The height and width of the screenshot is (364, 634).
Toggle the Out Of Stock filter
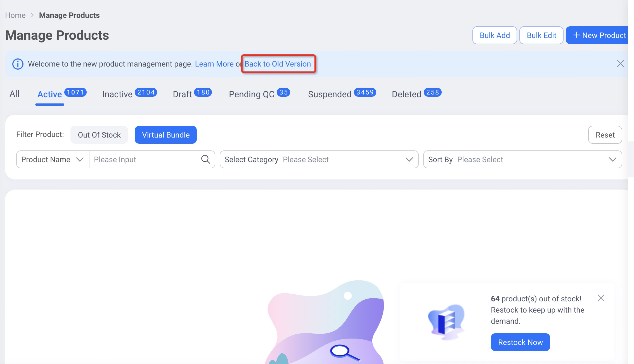[99, 135]
